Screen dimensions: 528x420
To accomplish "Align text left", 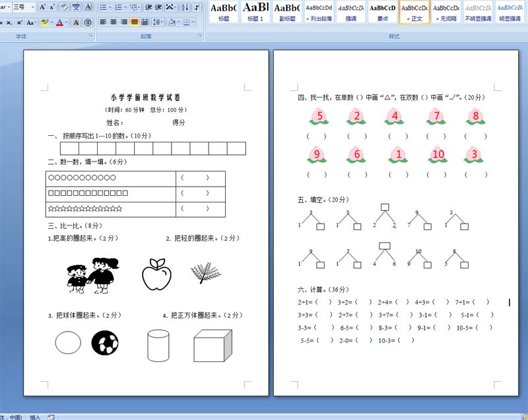I will coord(104,22).
